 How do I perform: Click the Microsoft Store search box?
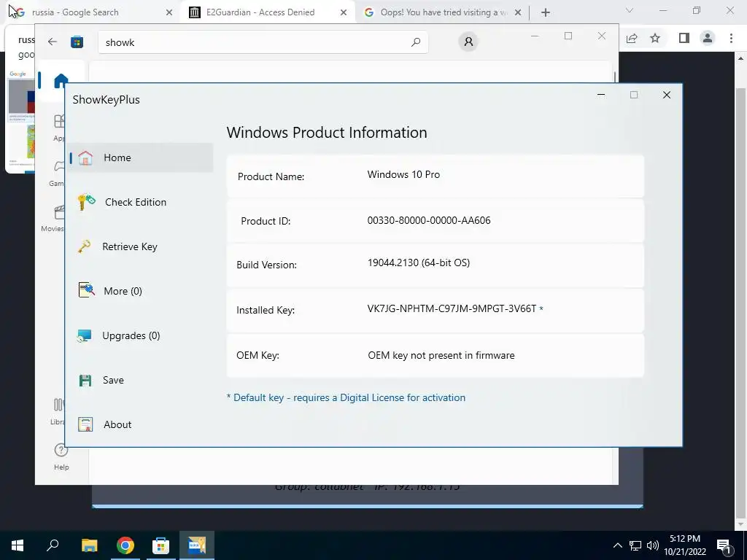263,42
